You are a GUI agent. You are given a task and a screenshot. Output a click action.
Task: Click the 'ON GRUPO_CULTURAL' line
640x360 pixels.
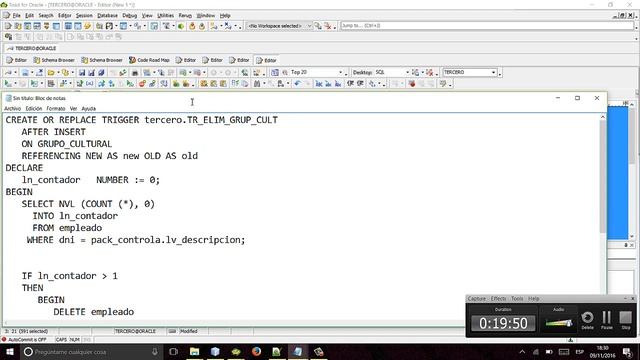(67, 144)
